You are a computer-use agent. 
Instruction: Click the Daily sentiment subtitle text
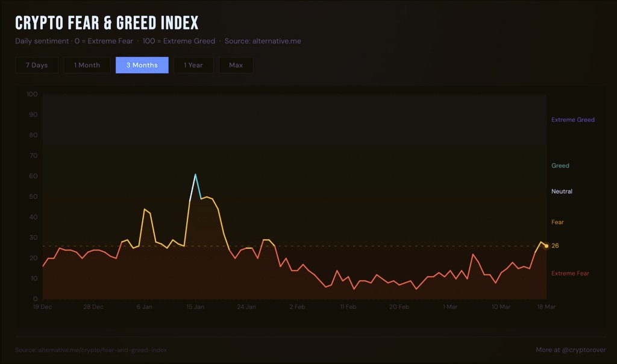(42, 41)
